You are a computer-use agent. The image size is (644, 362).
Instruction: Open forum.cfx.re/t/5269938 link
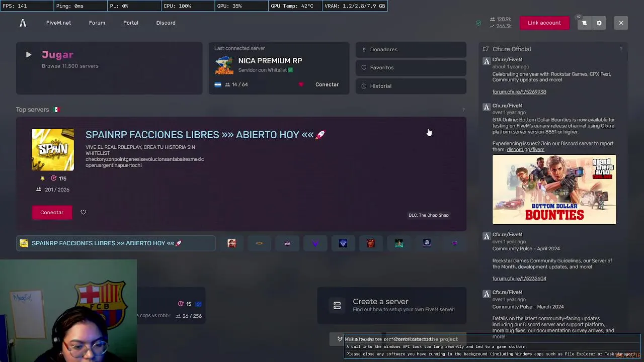(519, 92)
